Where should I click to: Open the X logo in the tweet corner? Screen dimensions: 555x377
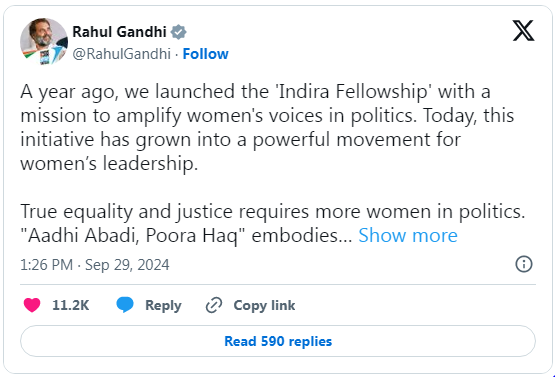click(523, 31)
